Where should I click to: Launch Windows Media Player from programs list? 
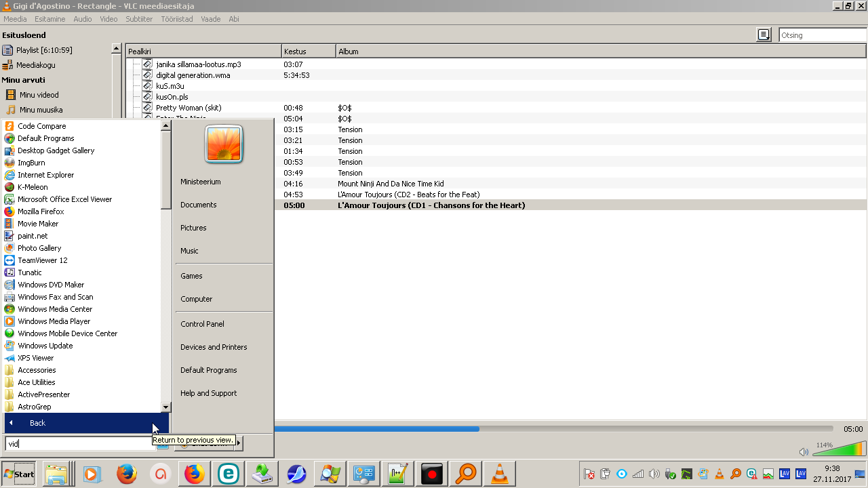pyautogui.click(x=54, y=321)
